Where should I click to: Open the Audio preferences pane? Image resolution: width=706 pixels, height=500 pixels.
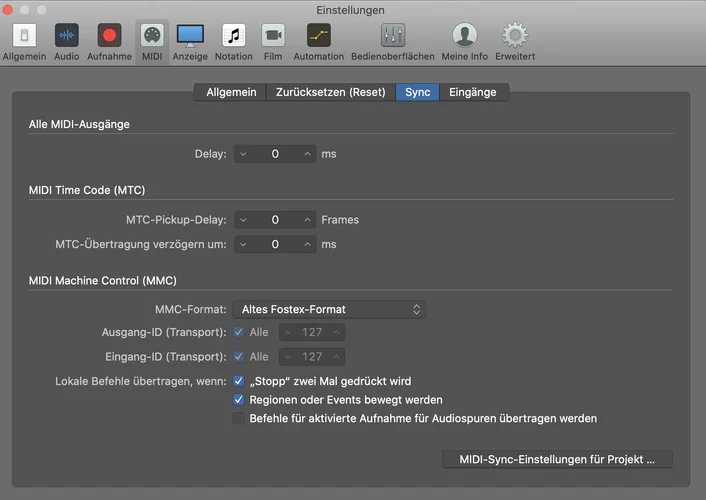click(x=67, y=36)
